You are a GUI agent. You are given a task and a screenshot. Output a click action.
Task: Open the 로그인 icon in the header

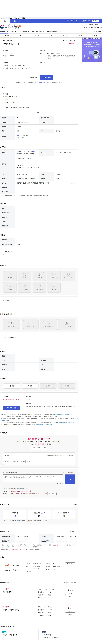84,28
